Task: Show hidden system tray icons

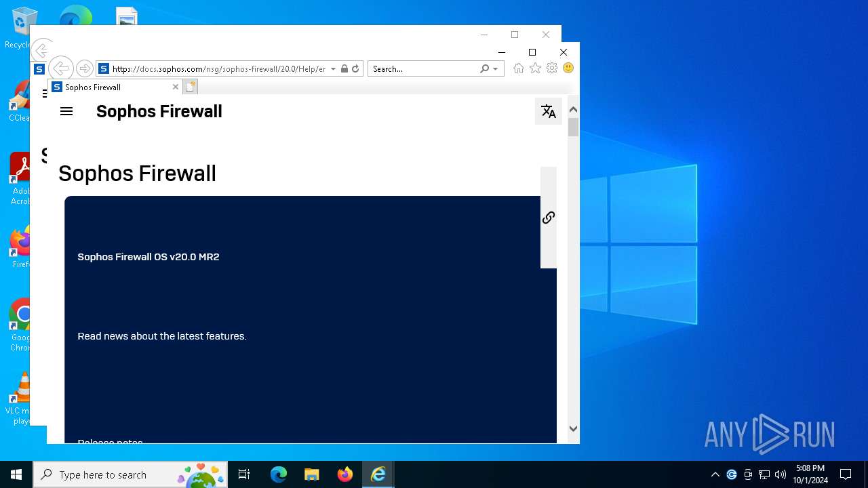Action: 715,474
